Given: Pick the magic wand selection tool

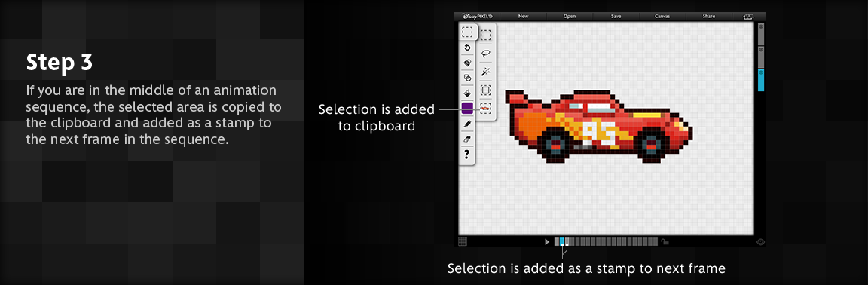Looking at the screenshot, I should [x=485, y=72].
